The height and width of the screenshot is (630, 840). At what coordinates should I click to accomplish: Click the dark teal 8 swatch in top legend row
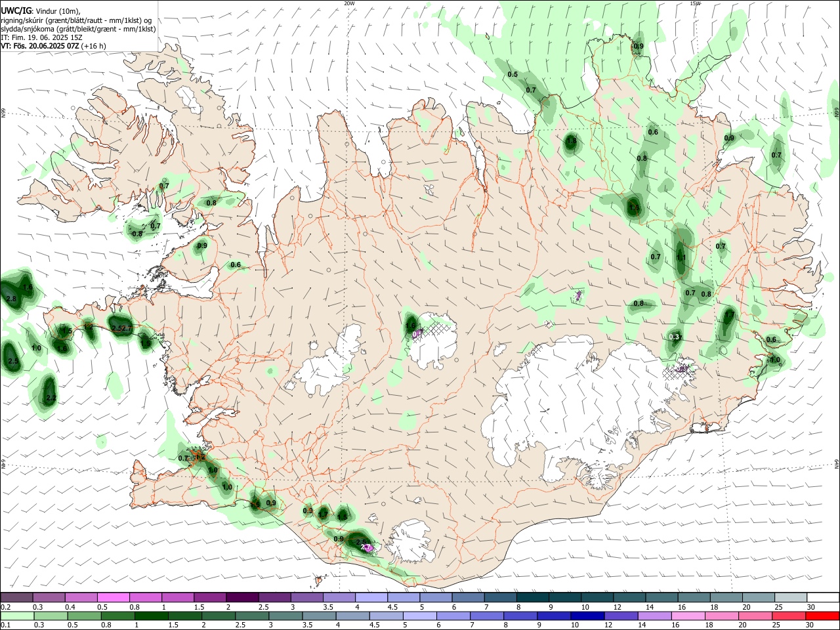[532, 597]
